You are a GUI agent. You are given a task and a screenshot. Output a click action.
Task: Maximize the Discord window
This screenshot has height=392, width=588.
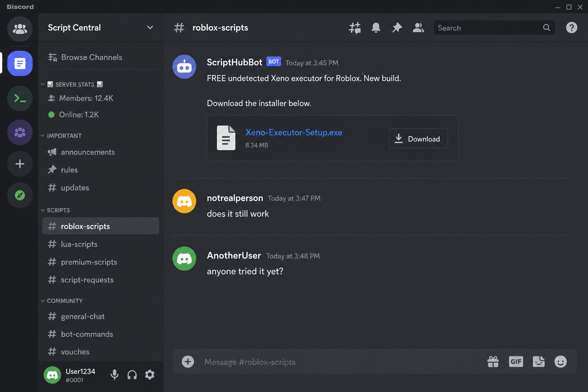pos(569,7)
